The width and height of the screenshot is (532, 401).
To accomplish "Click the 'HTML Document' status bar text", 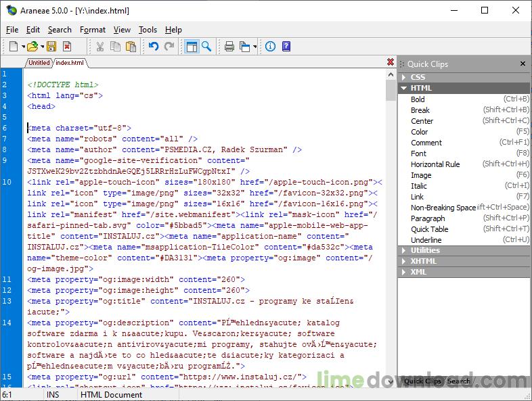I will 111,395.
